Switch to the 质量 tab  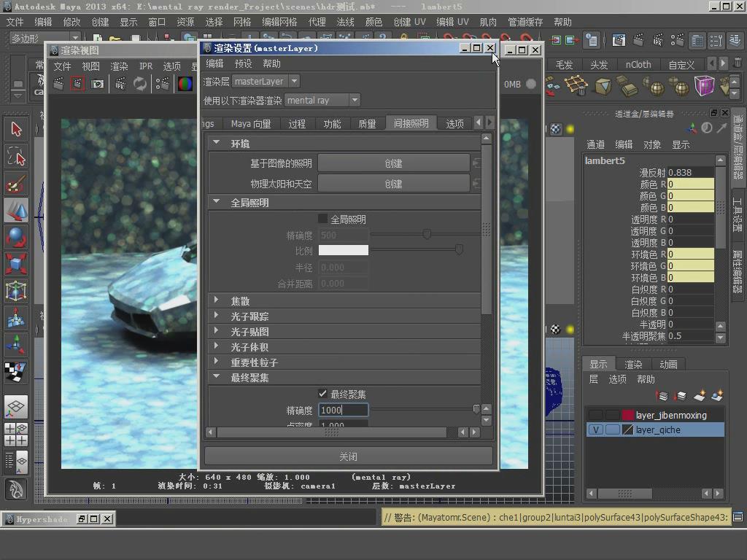367,123
